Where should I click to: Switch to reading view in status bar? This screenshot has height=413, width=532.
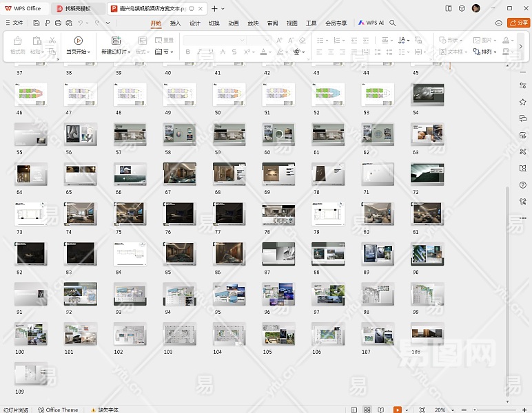coord(381,410)
